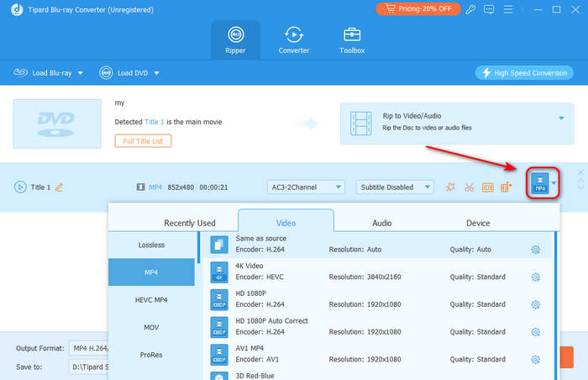The height and width of the screenshot is (380, 588).
Task: Open settings gear for AV1 MP4
Action: 536,359
